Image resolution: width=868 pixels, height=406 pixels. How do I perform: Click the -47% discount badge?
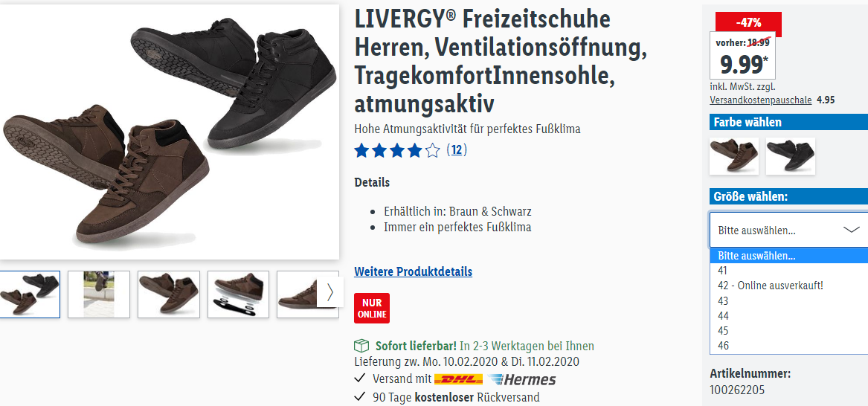[748, 23]
